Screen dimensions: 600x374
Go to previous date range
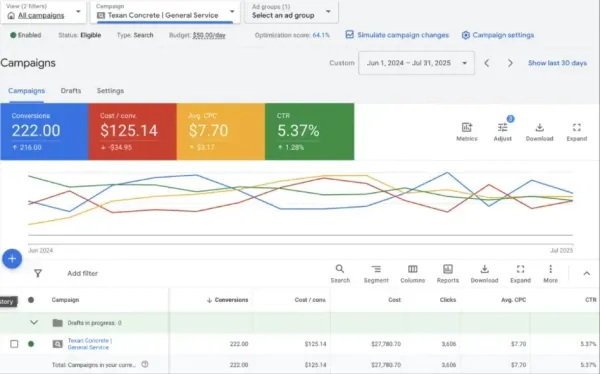click(x=486, y=63)
